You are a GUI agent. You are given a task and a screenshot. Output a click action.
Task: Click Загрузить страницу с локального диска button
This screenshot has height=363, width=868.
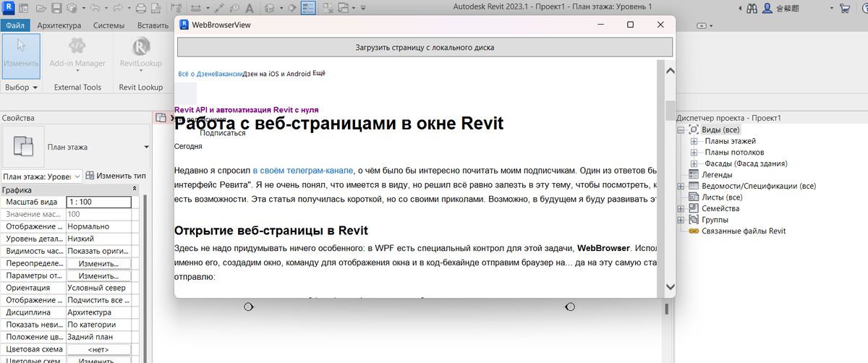click(x=425, y=47)
